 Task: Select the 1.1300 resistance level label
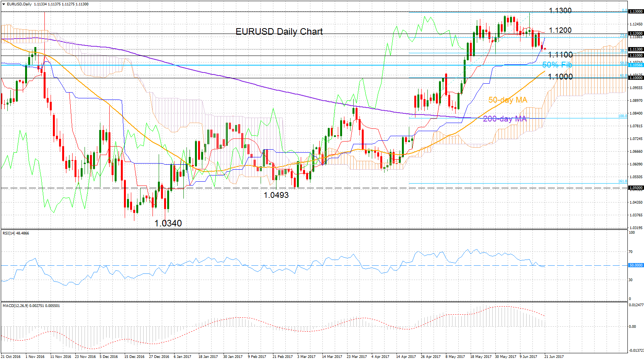560,10
